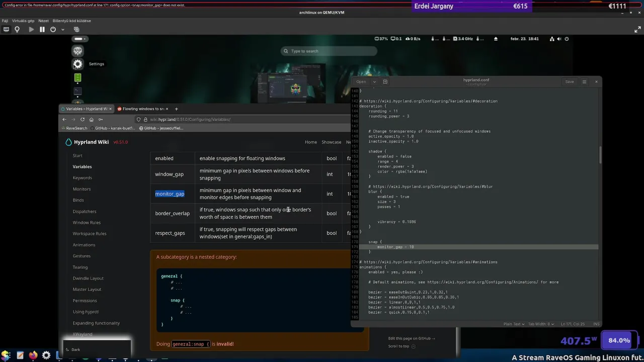Switch to Floating windows tab

click(x=143, y=109)
